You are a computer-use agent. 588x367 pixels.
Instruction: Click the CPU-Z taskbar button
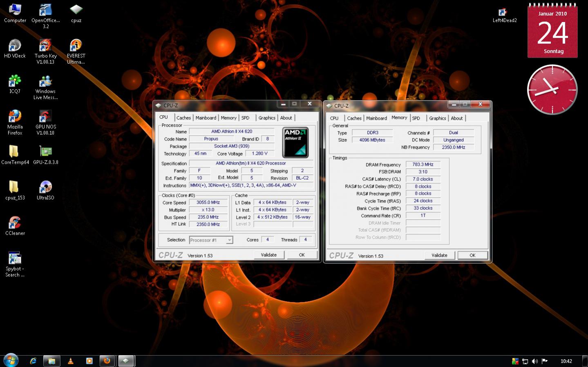(x=125, y=361)
